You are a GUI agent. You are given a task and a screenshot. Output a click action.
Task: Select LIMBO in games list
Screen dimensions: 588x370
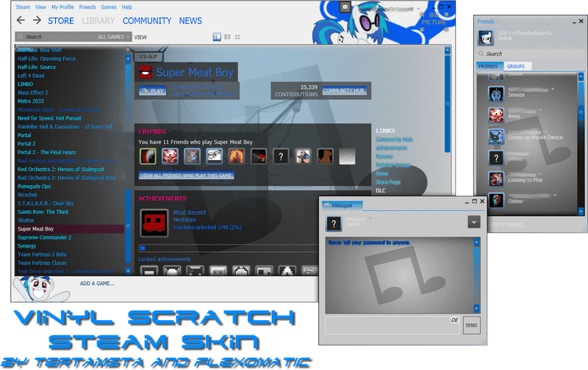tap(25, 84)
